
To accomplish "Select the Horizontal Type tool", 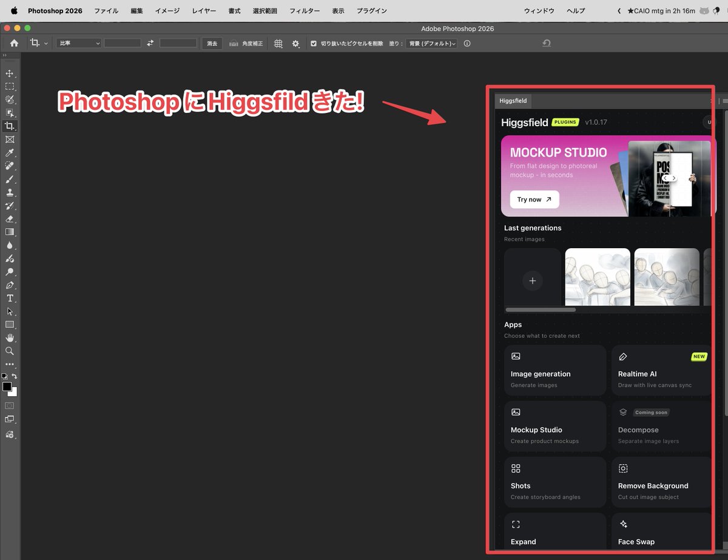I will (10, 298).
